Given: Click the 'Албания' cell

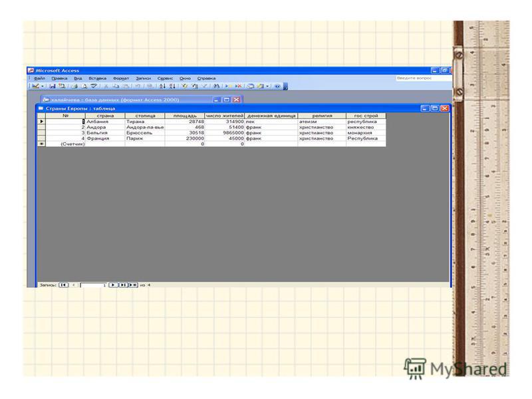Looking at the screenshot, I should (x=105, y=122).
